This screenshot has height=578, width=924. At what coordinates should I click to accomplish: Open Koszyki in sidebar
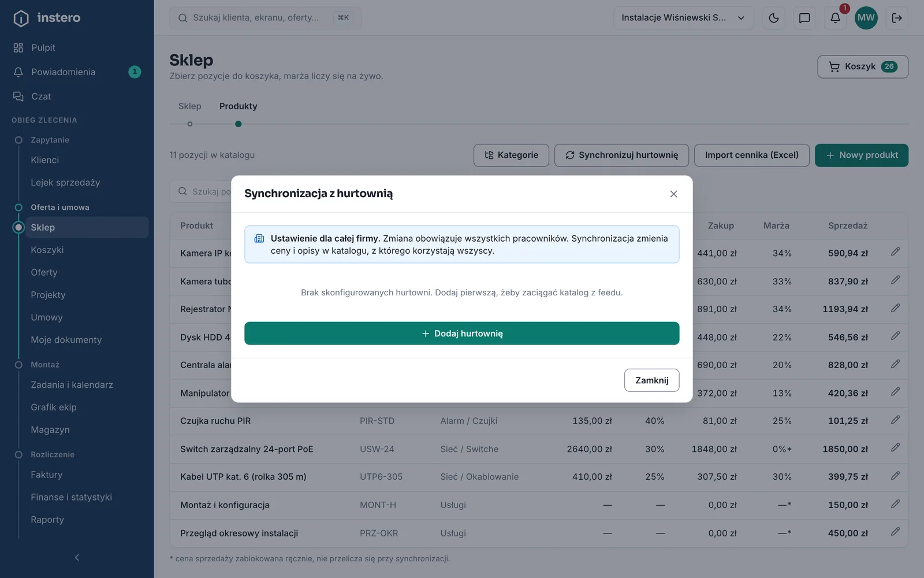87,250
